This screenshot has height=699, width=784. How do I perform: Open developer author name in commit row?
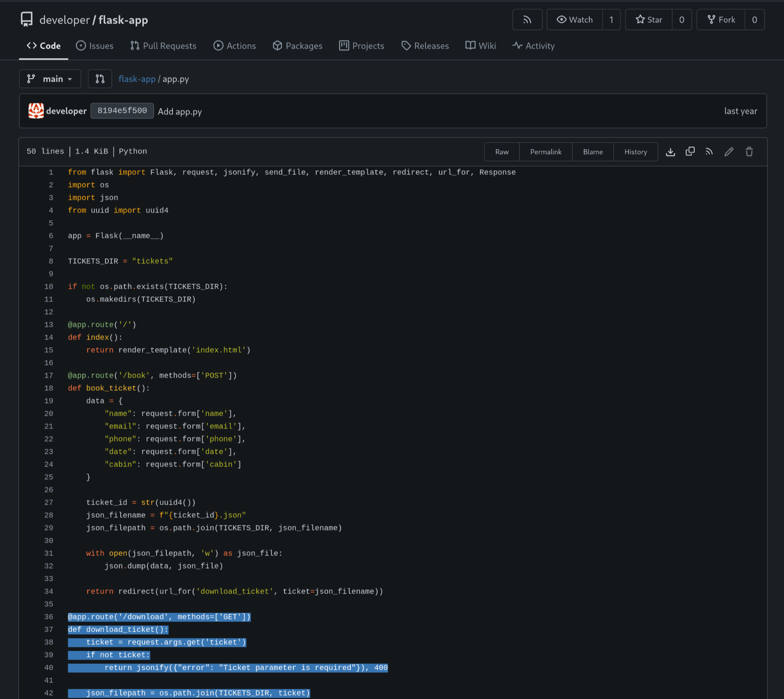click(x=66, y=111)
